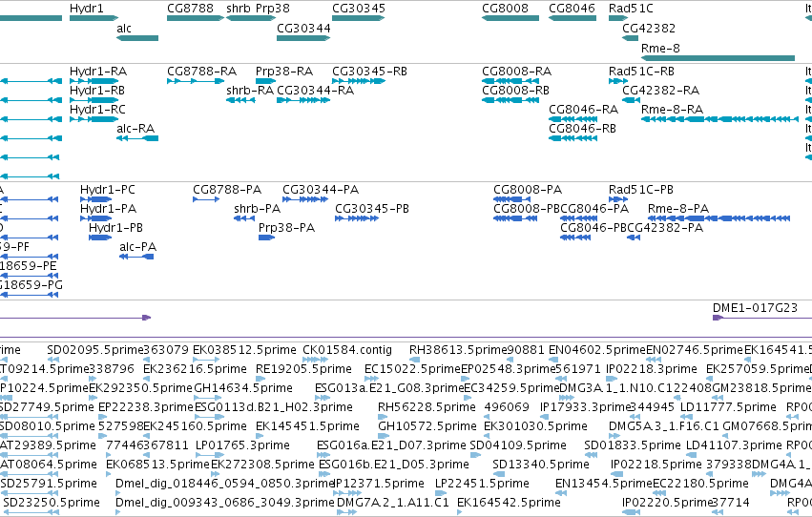Screen dimensions: 812x517
Task: Select transcript CG8008-RA
Action: 516,71
